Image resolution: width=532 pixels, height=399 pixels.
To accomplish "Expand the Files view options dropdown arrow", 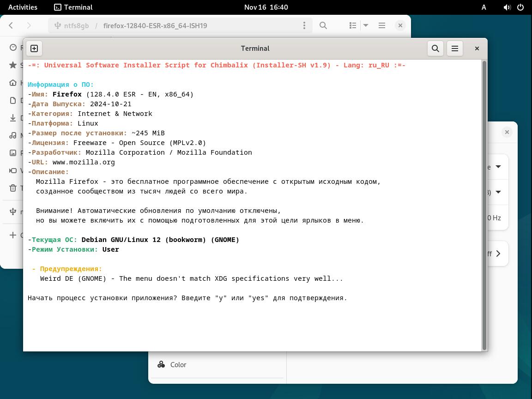I will (x=366, y=25).
